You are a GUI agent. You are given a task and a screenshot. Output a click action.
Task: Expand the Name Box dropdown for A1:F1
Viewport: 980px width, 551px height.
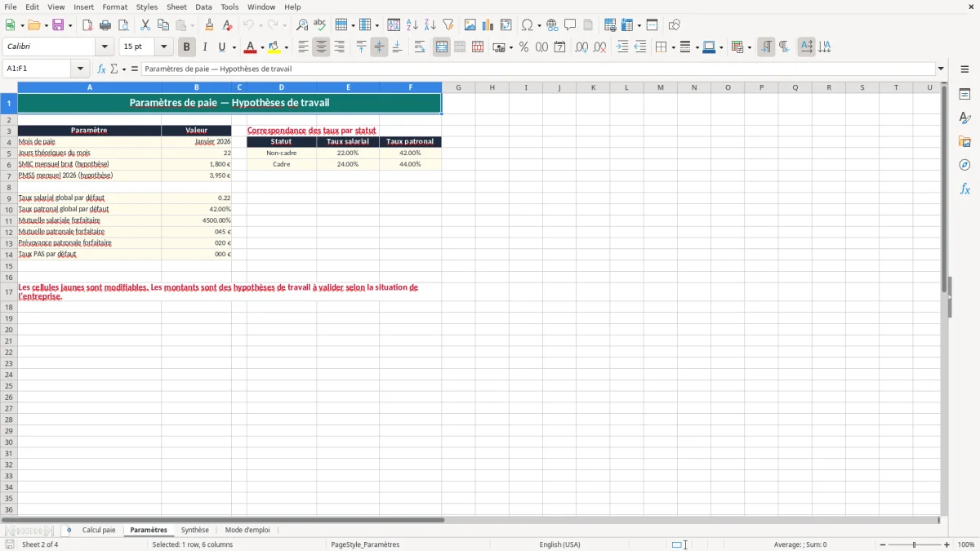[x=81, y=69]
